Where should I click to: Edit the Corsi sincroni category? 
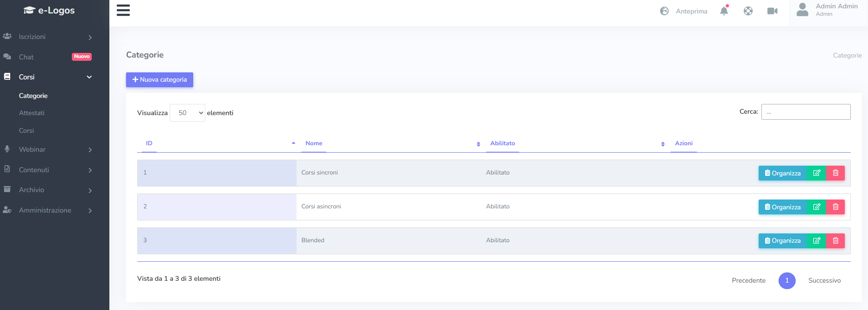click(x=817, y=173)
